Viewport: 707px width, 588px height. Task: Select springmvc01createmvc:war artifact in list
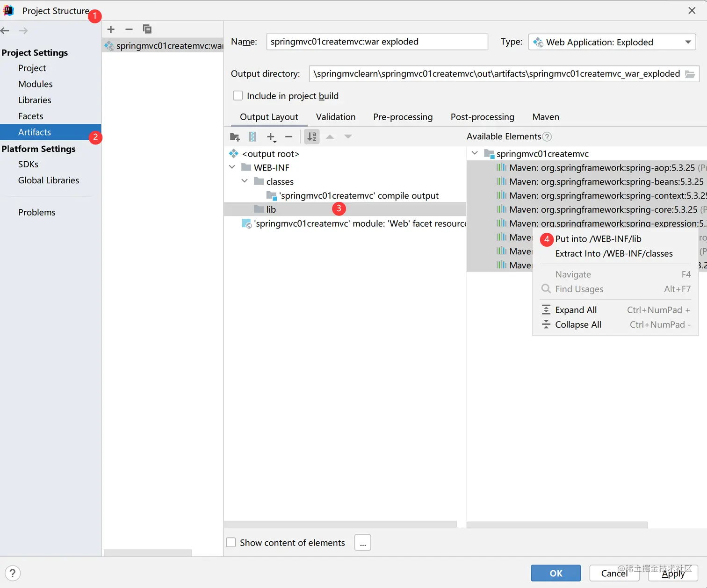coord(163,45)
